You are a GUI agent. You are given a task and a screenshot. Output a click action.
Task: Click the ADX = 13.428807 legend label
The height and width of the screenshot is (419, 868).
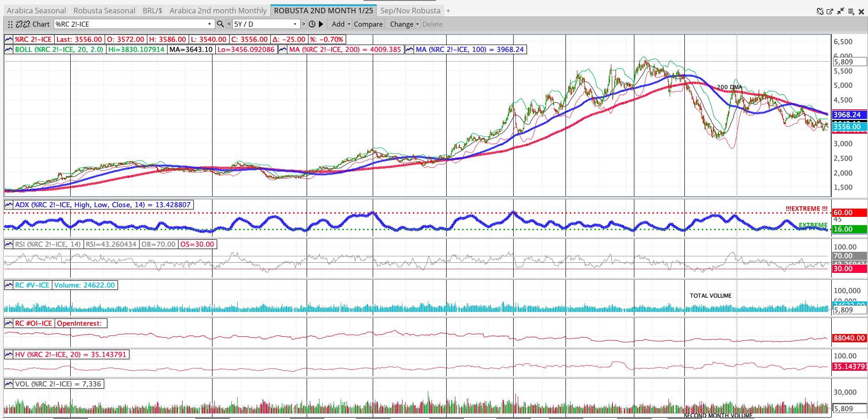coord(103,205)
